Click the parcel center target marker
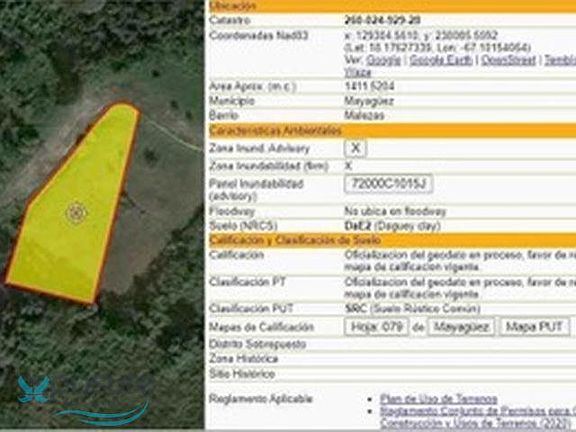576x432 pixels. [77, 213]
